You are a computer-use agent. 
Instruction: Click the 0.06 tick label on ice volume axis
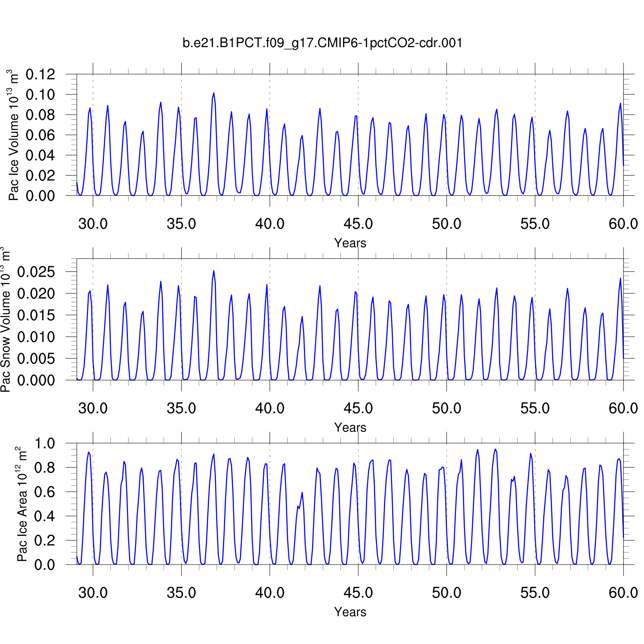[40, 135]
